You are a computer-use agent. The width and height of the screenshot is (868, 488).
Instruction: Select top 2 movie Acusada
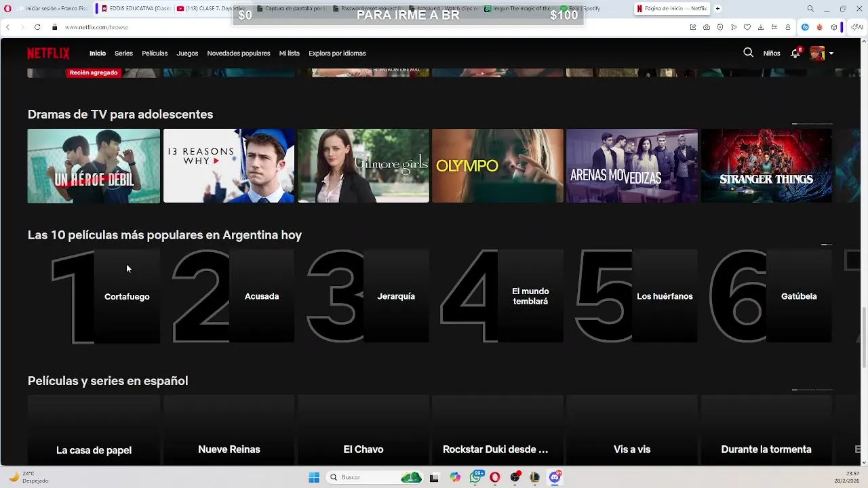click(x=233, y=296)
